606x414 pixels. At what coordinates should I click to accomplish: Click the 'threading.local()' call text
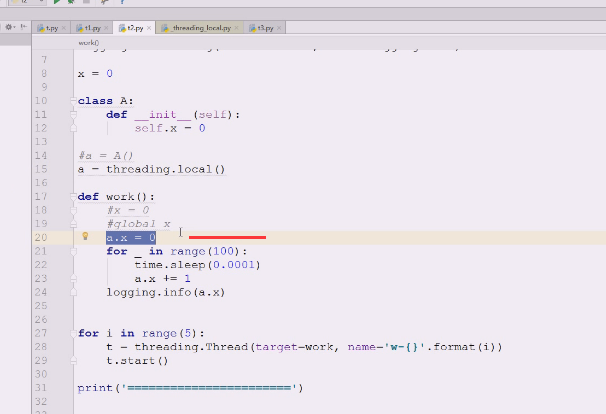tap(165, 169)
